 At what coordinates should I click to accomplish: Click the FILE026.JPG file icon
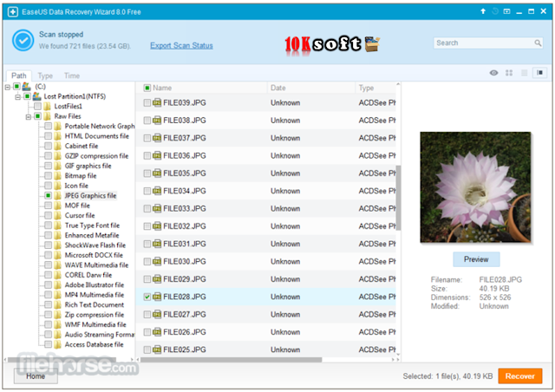click(157, 332)
